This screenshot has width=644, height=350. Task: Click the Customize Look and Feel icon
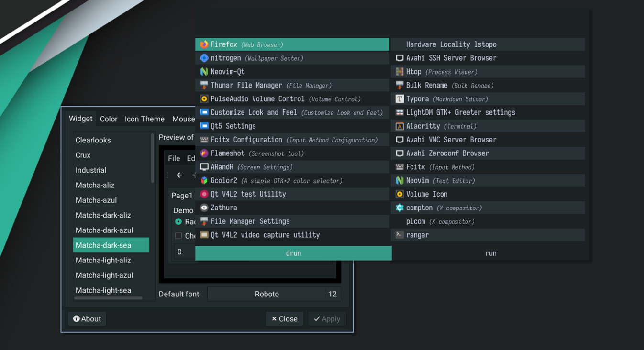point(204,112)
